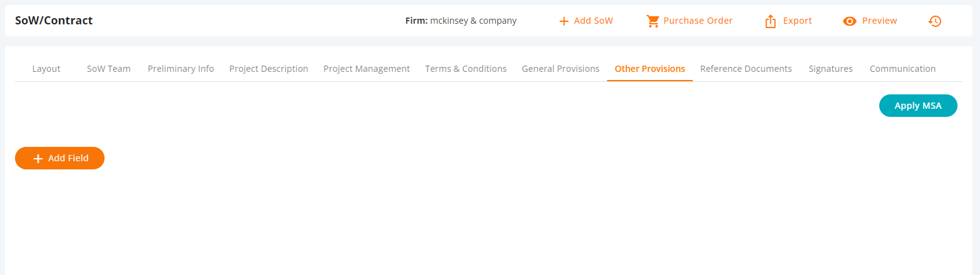Screen dimensions: 980x275
Task: Open the Communication tab
Action: 903,69
